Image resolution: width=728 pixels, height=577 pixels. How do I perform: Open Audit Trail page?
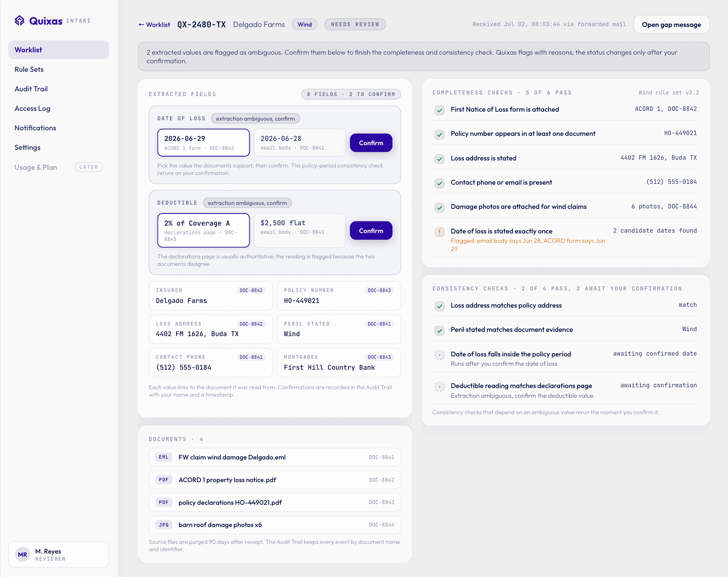[x=59, y=89]
